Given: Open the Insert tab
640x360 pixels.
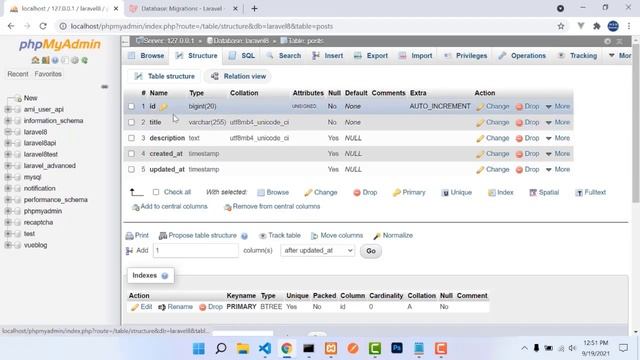Looking at the screenshot, I should pyautogui.click(x=328, y=56).
